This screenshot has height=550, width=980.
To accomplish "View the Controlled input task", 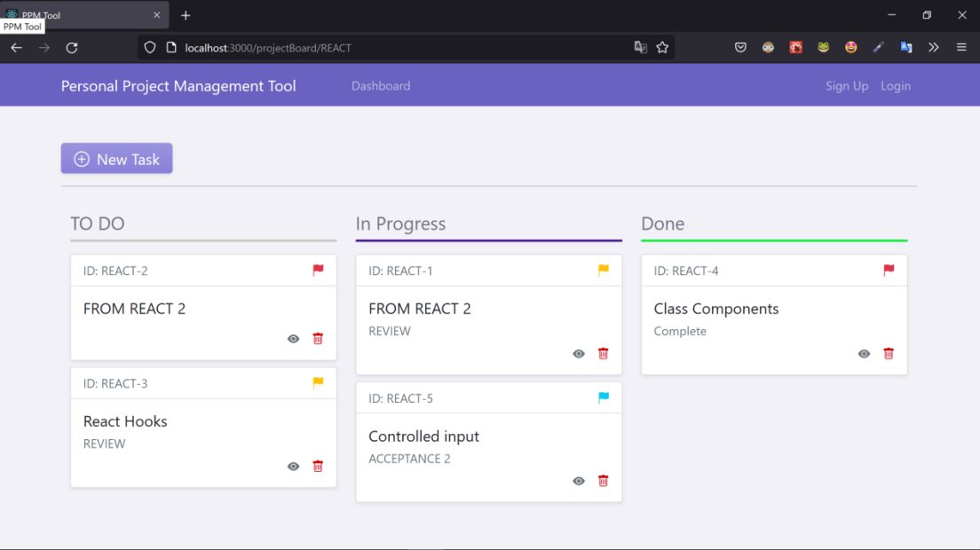I will 579,482.
